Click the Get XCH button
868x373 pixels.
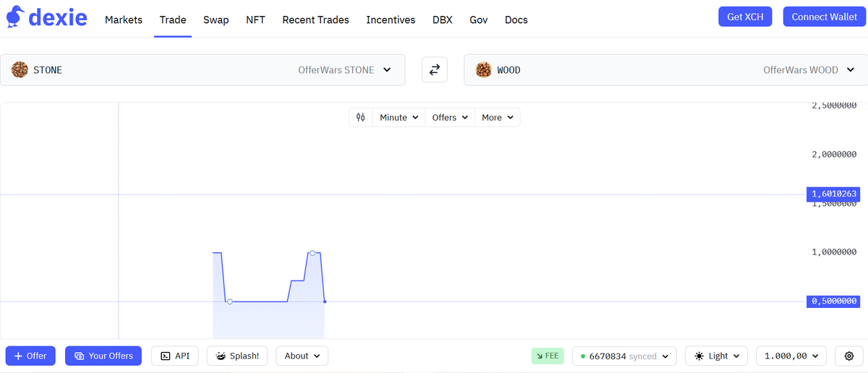coord(745,17)
